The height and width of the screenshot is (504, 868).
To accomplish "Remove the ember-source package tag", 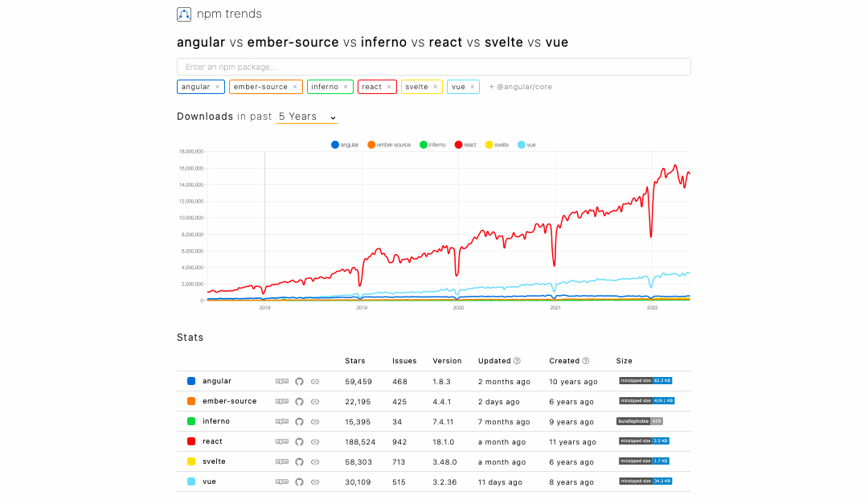I will click(295, 87).
